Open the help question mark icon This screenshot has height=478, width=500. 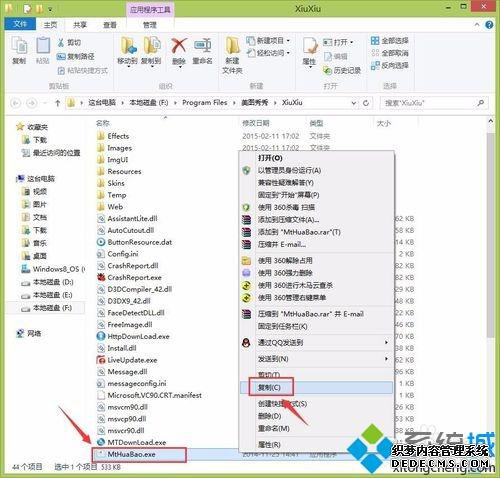point(489,25)
